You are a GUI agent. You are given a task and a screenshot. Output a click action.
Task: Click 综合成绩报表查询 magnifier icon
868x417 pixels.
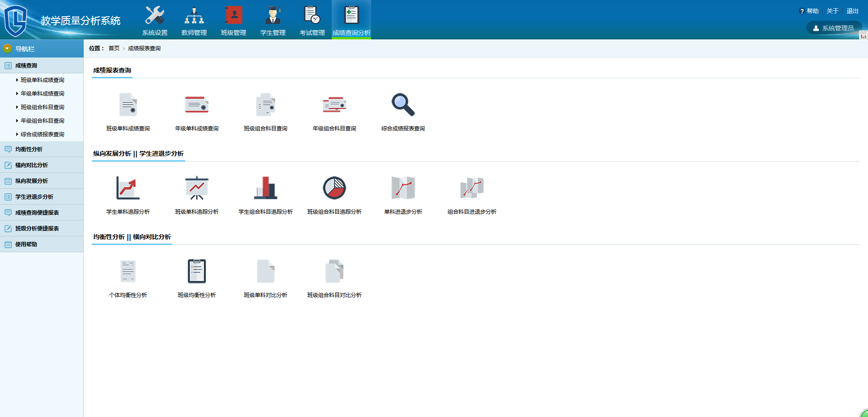403,105
